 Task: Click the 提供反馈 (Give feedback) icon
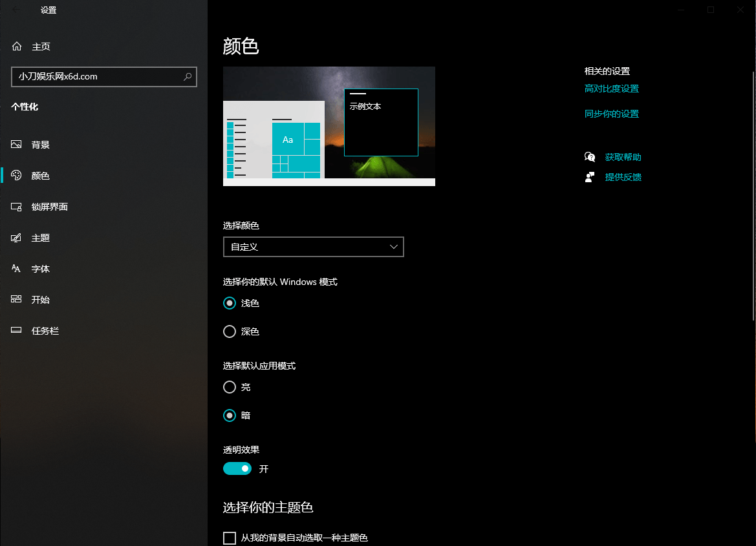coord(589,176)
